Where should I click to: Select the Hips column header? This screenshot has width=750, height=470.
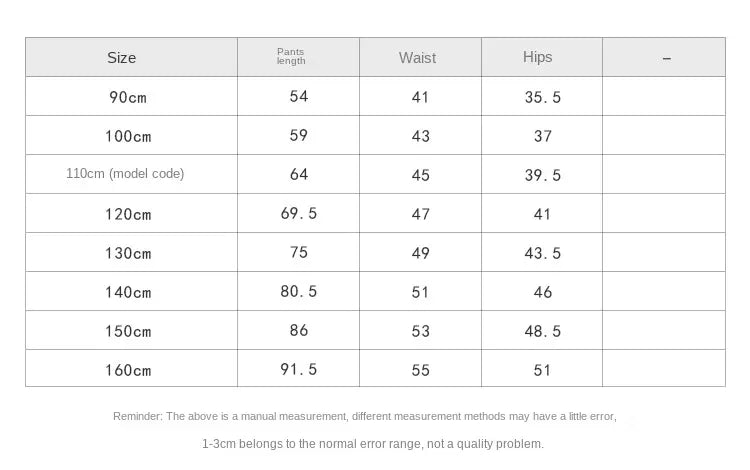(537, 57)
